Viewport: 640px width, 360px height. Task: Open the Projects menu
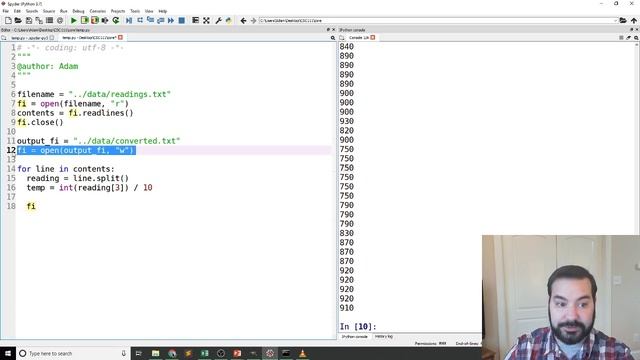(x=118, y=11)
